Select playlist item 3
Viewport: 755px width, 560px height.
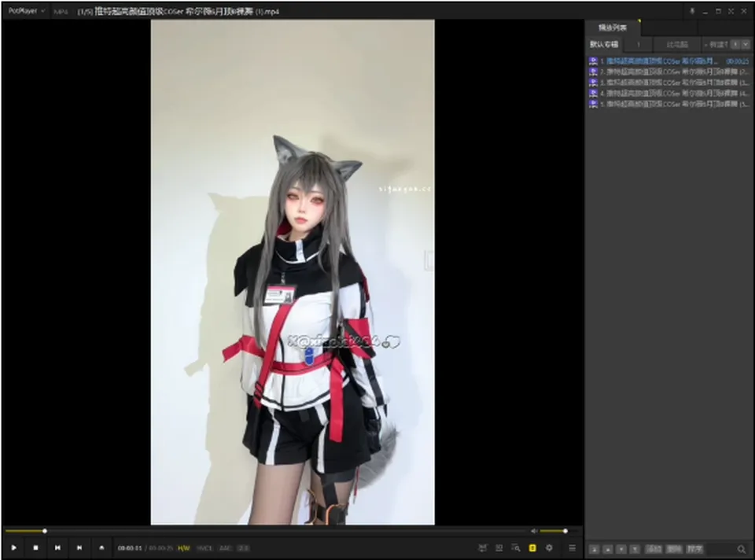668,83
